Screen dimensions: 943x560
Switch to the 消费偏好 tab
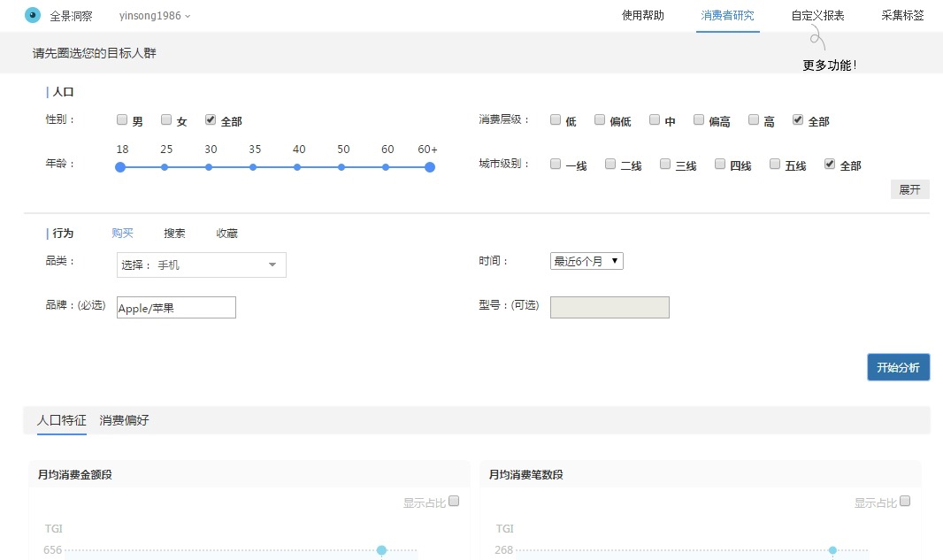pyautogui.click(x=124, y=421)
